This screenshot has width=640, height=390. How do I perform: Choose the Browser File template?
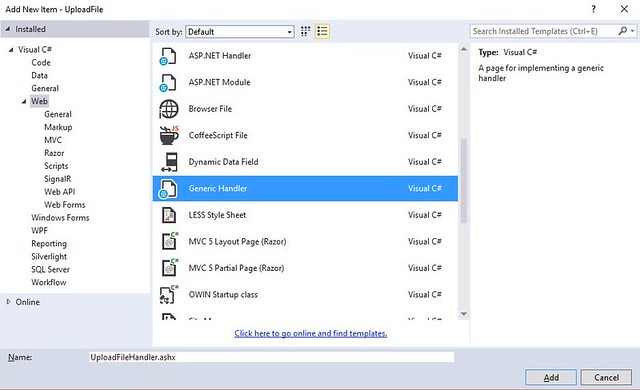tap(305, 109)
